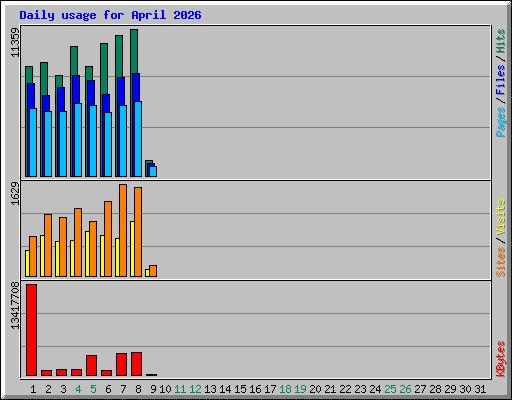The height and width of the screenshot is (400, 512).
Task: Click the orange visits bar for day 1
Action: [33, 256]
